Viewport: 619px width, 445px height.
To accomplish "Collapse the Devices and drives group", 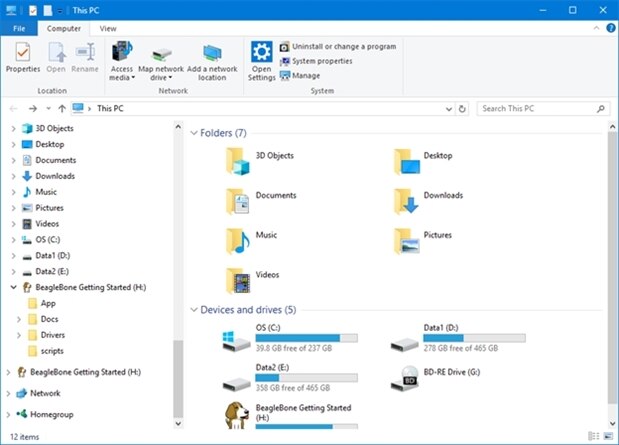I will (x=193, y=310).
